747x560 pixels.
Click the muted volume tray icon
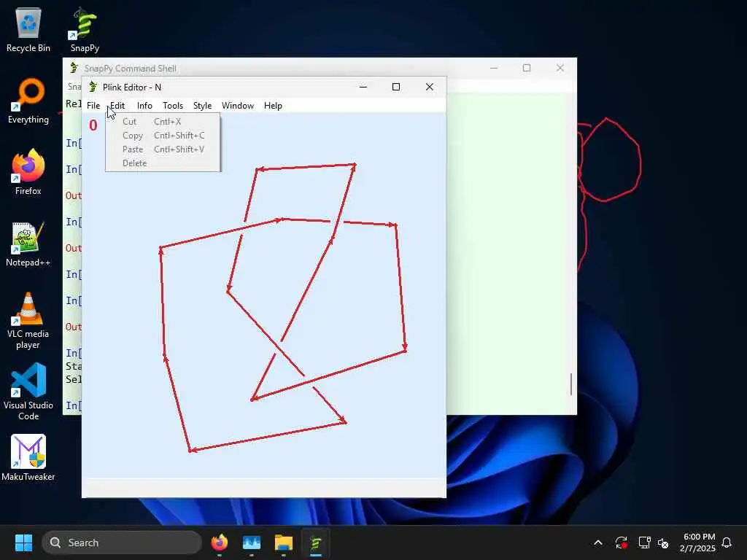coord(663,542)
